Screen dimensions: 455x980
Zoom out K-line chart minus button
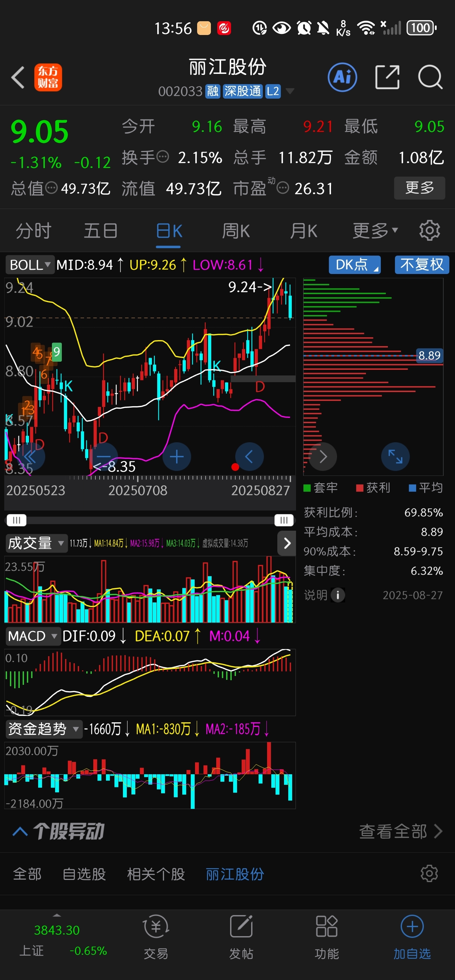tap(104, 456)
